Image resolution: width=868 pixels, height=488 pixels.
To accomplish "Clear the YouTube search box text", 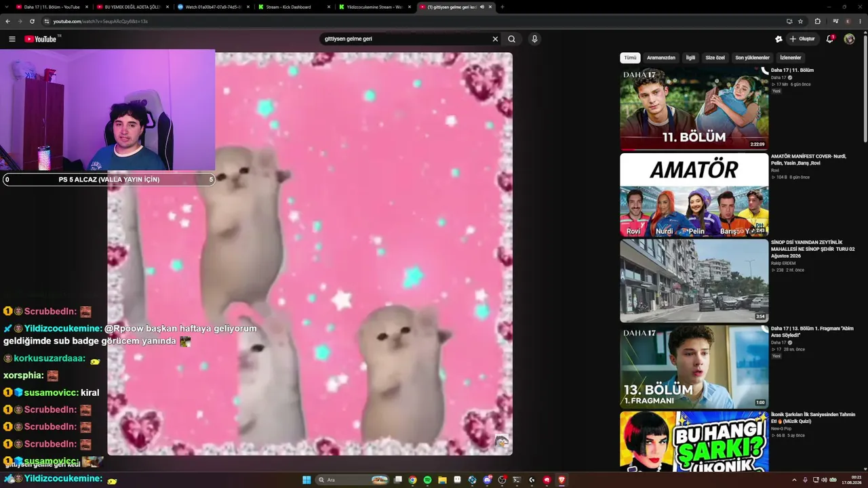I will (495, 39).
